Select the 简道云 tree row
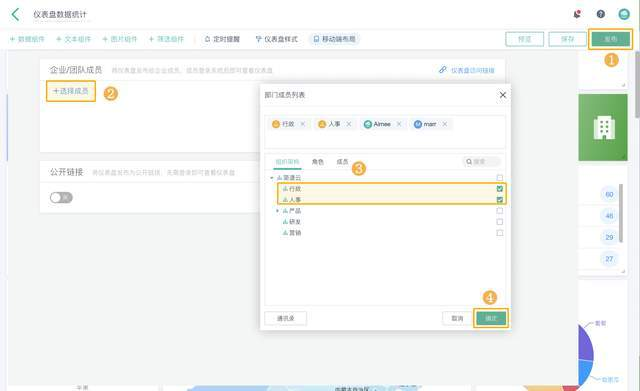 tap(386, 178)
